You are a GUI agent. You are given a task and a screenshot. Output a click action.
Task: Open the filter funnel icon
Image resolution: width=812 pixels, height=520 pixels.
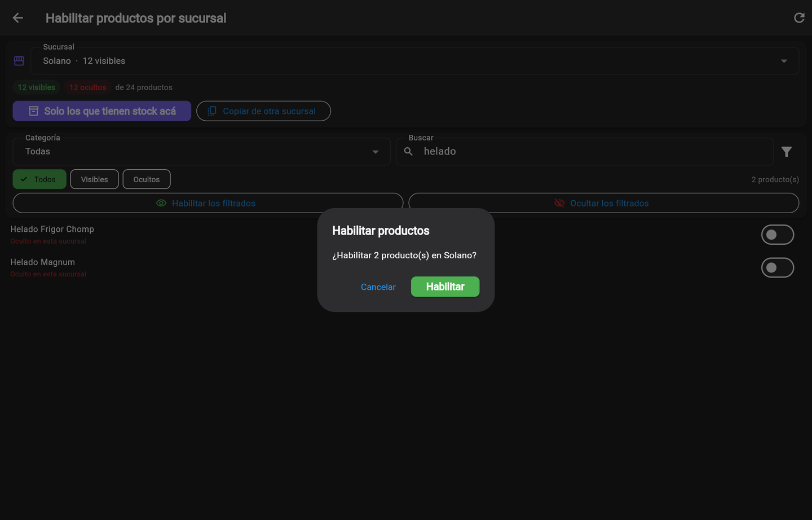click(x=787, y=152)
